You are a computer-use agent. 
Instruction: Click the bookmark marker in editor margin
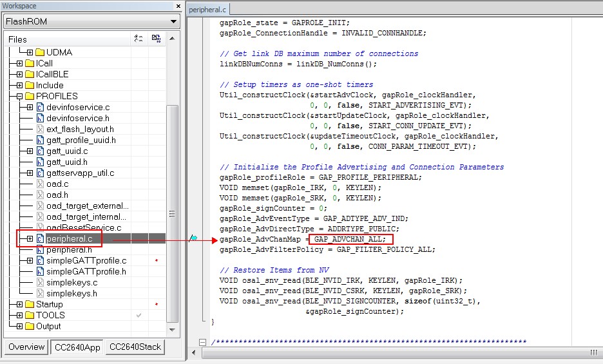(193, 238)
